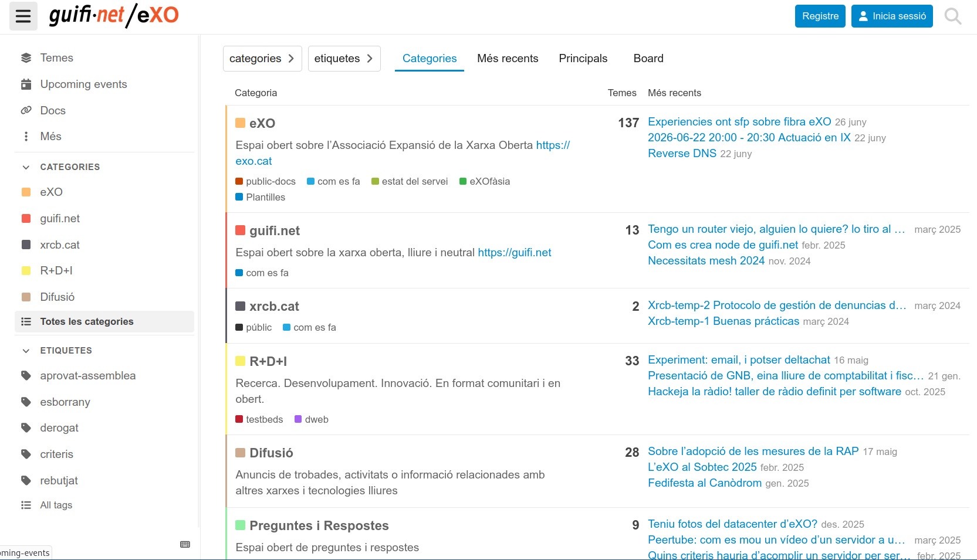Open topic Necessitats mesh 2024
The image size is (977, 560).
706,261
